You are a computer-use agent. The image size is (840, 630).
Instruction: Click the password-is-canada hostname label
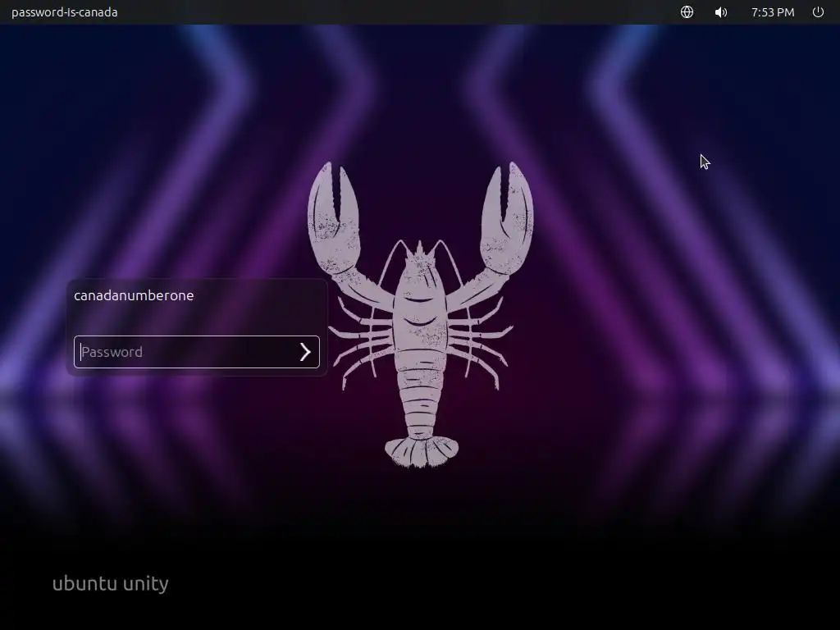[64, 11]
